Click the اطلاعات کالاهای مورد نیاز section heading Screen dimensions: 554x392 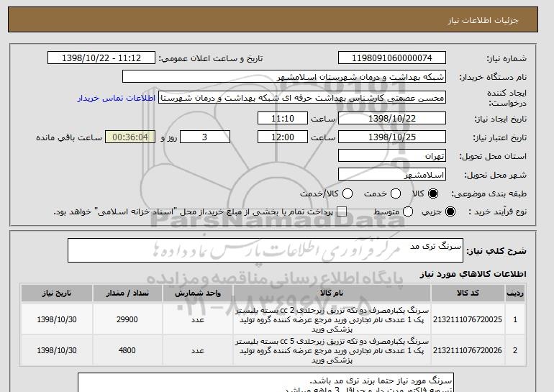(x=473, y=274)
